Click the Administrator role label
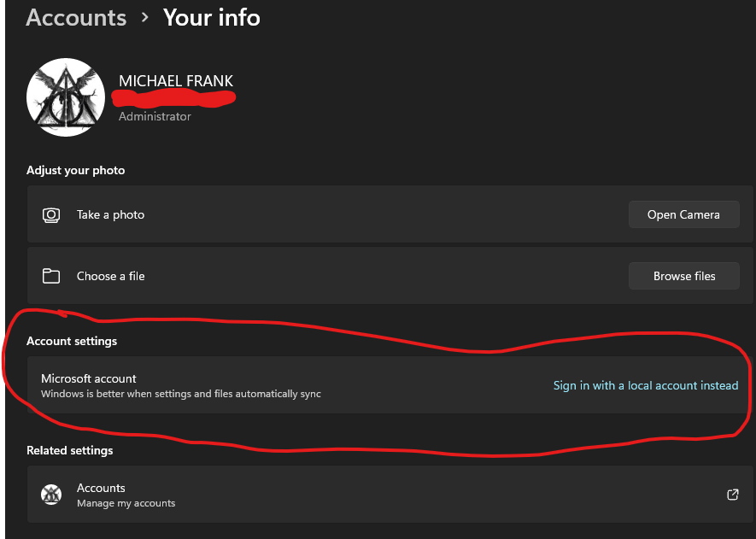The image size is (756, 539). [x=155, y=117]
